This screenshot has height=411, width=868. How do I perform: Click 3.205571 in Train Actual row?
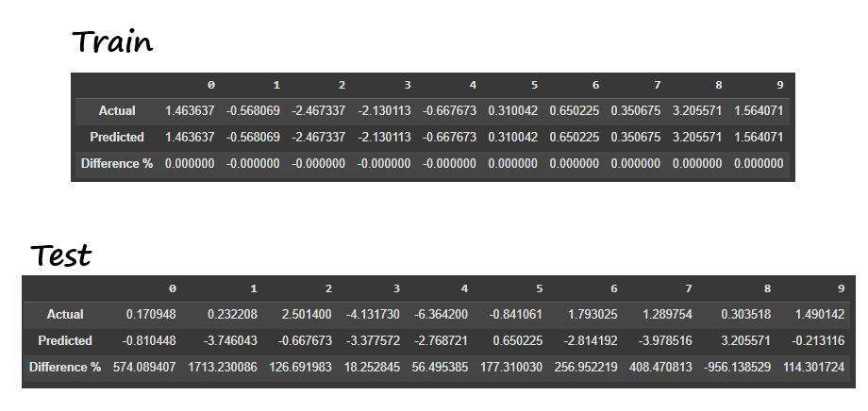697,111
